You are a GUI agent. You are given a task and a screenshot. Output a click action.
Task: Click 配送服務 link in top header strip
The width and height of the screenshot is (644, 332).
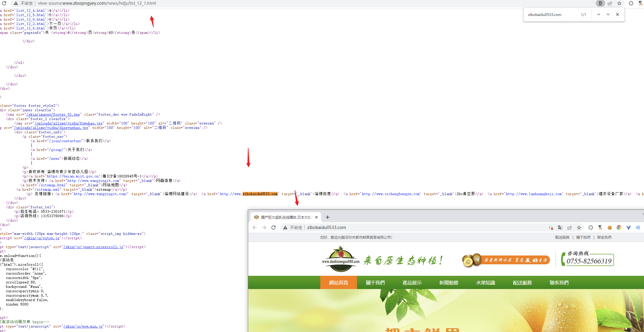pos(562,238)
